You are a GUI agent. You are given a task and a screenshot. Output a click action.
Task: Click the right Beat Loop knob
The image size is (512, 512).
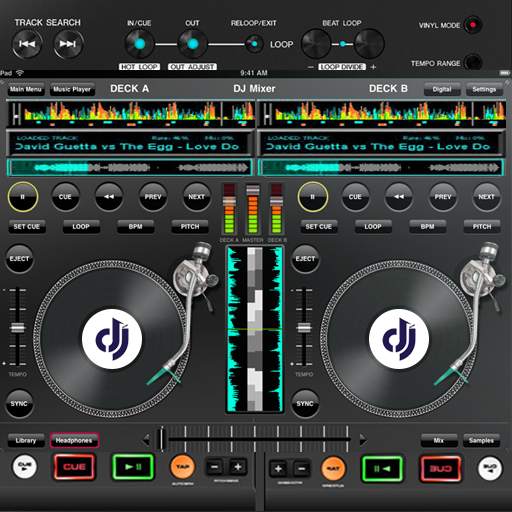pos(369,44)
